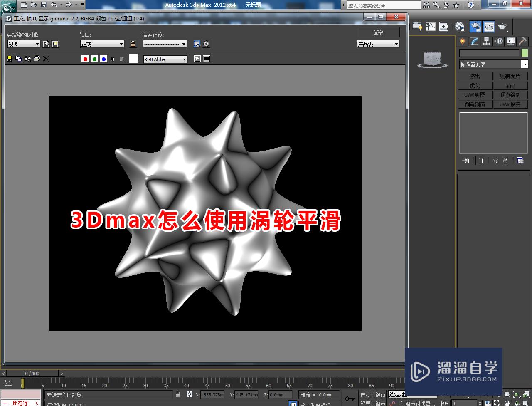Clear the rendered frame with X icon
The width and height of the screenshot is (532, 406).
[46, 59]
